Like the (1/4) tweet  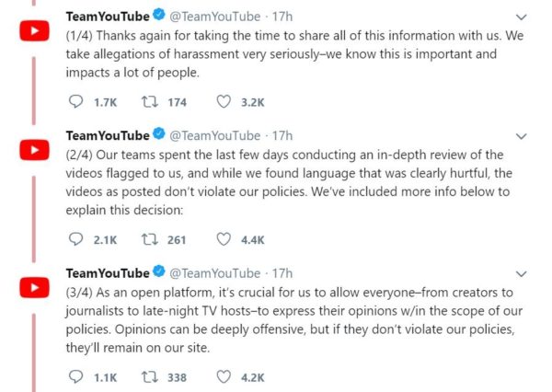223,102
